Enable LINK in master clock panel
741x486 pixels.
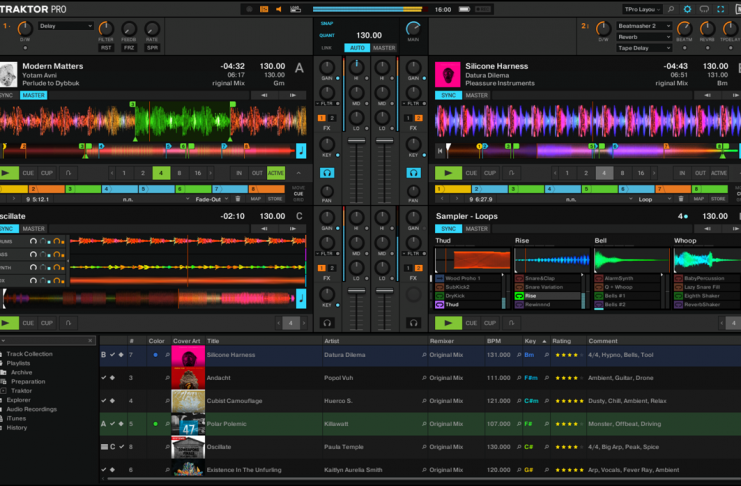coord(327,48)
